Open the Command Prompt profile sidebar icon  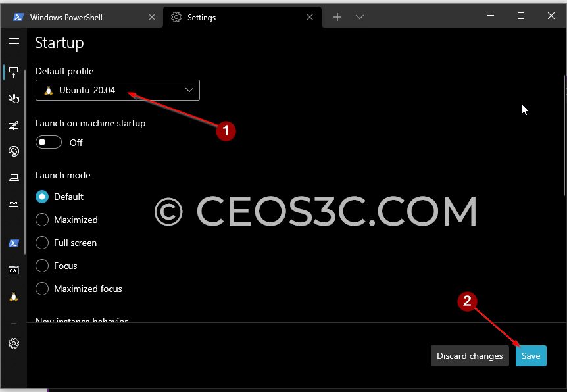(14, 270)
